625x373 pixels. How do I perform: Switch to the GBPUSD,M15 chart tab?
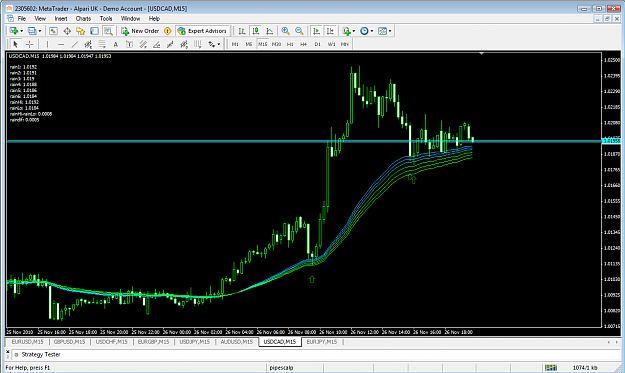69,342
